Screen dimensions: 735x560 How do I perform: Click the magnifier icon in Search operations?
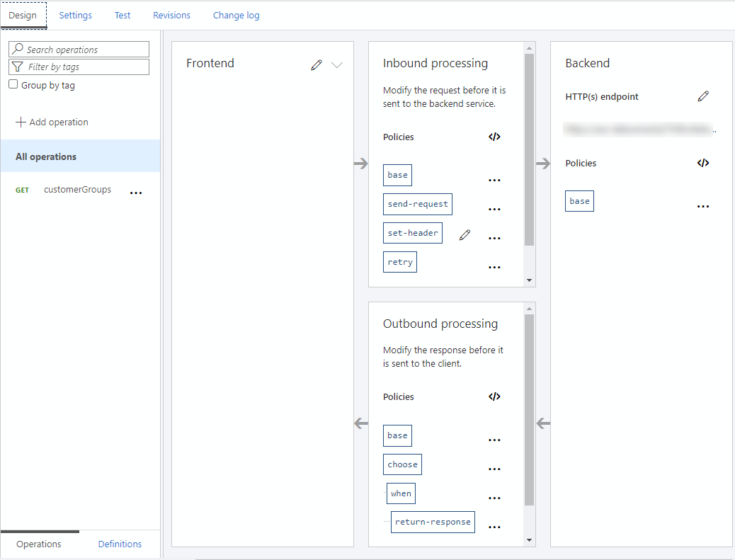18,49
